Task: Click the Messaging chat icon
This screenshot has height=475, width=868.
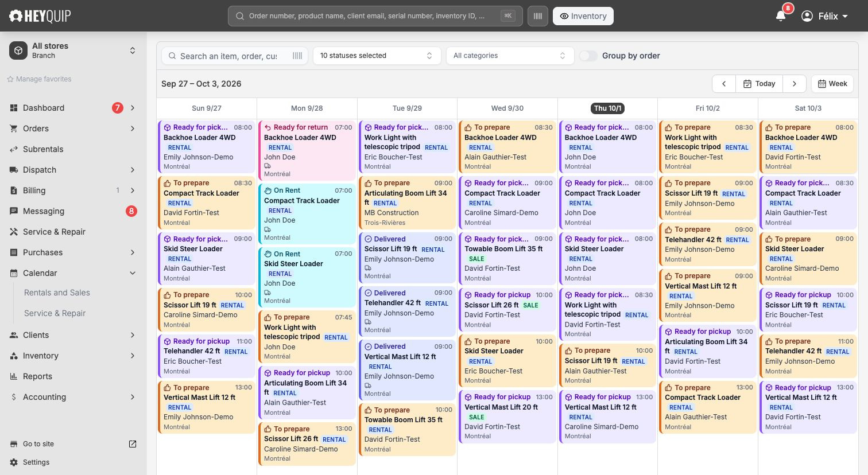Action: click(x=14, y=211)
